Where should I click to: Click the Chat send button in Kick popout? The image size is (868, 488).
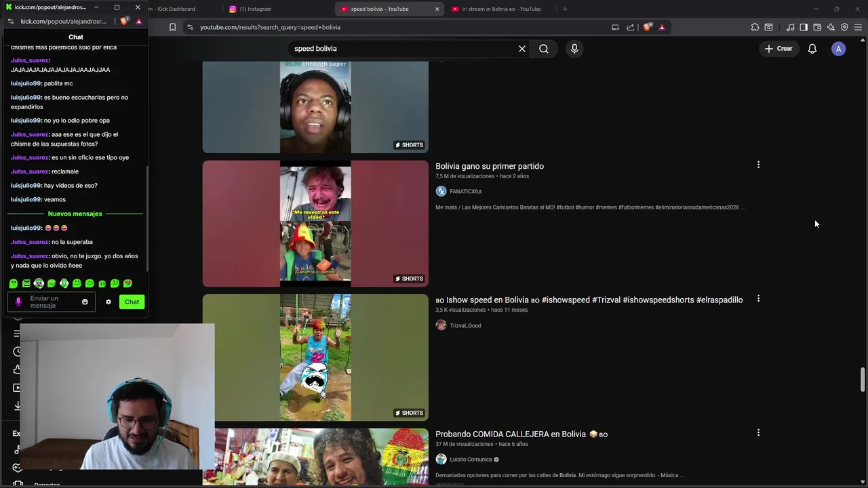coord(132,302)
